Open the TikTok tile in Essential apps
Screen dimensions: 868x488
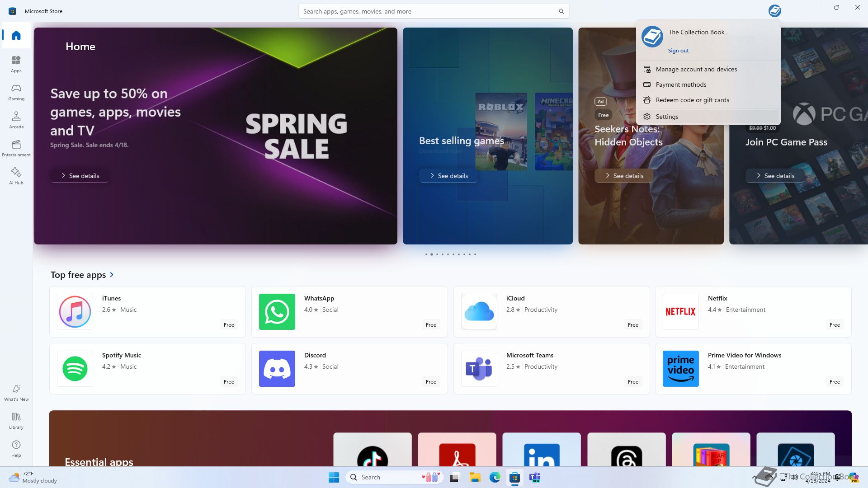click(x=373, y=450)
